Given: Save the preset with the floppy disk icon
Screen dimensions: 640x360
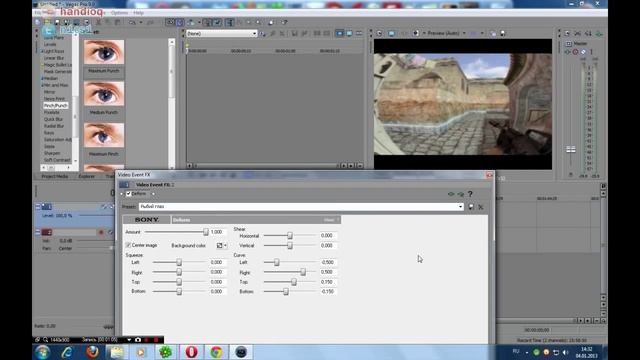Looking at the screenshot, I should click(x=471, y=207).
